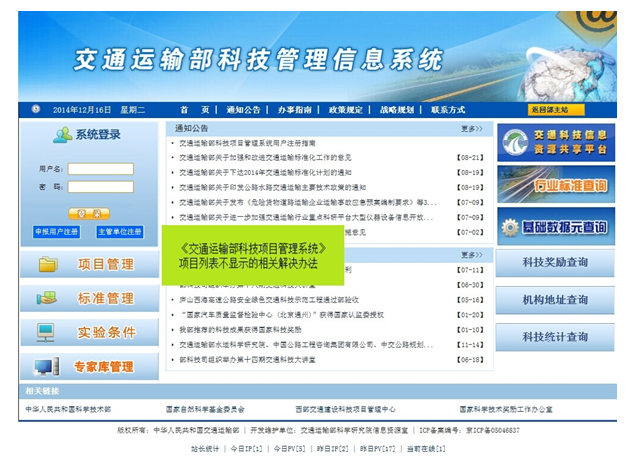
Task: Open the 办事指南 navigation item
Action: 295,110
